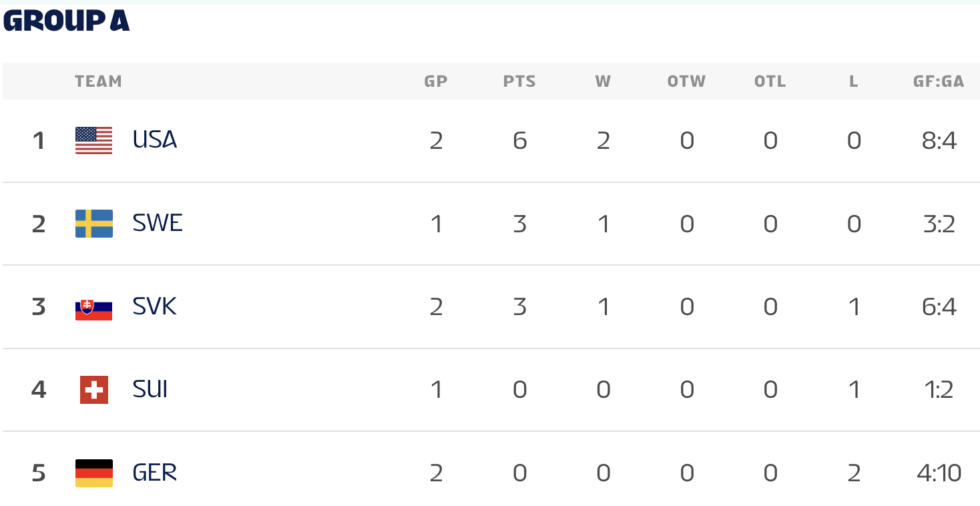Open the USA team link
The height and width of the screenshot is (506, 980).
pyautogui.click(x=154, y=140)
